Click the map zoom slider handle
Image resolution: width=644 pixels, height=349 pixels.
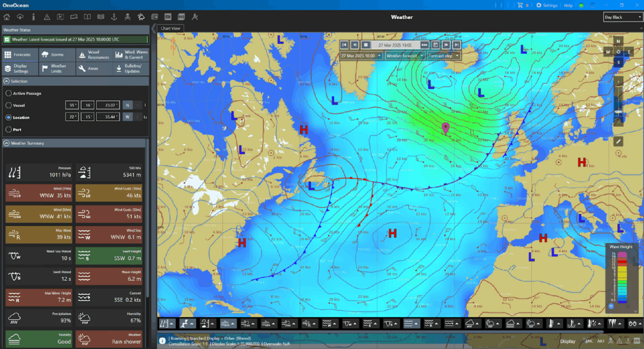tap(619, 111)
